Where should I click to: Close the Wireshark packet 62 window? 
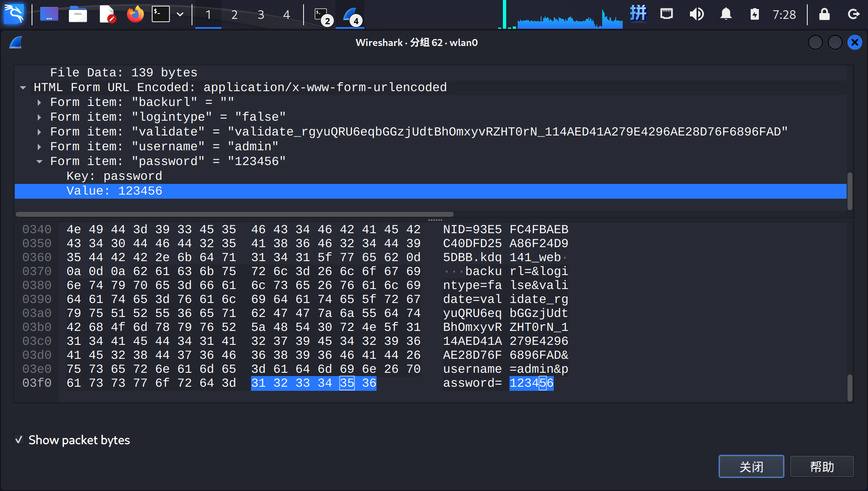[x=855, y=42]
